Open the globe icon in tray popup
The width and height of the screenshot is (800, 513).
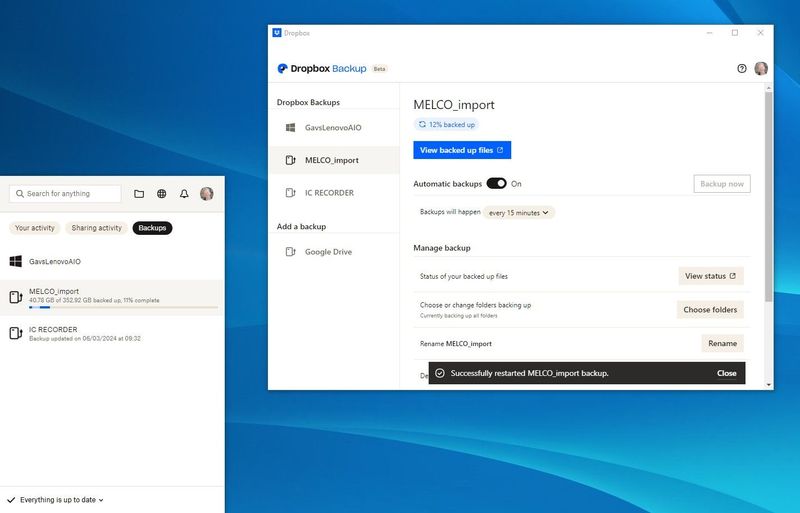162,193
